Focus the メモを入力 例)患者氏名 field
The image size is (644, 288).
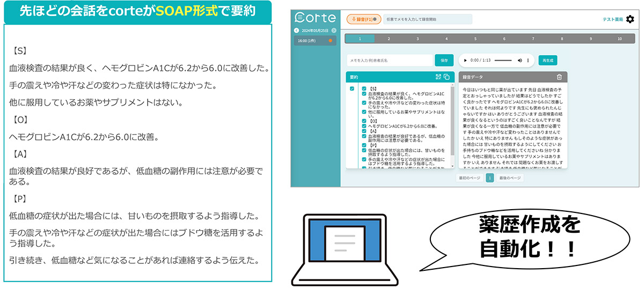click(x=389, y=60)
